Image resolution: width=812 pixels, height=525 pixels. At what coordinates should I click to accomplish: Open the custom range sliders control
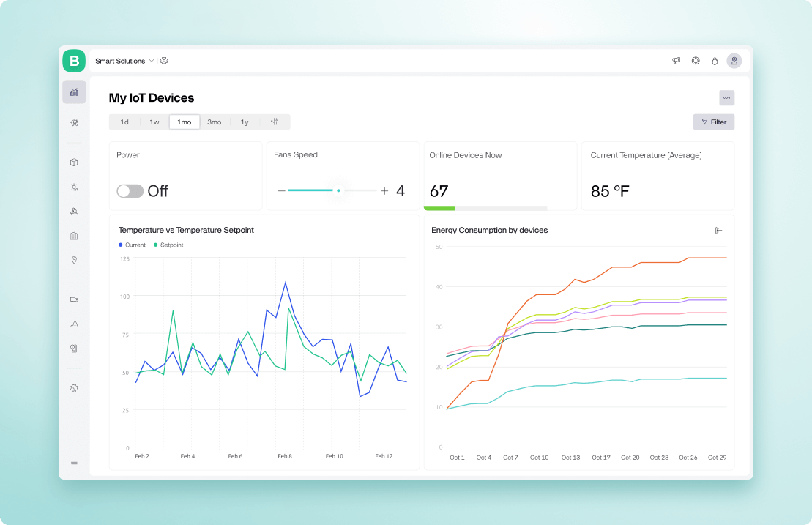coord(276,122)
